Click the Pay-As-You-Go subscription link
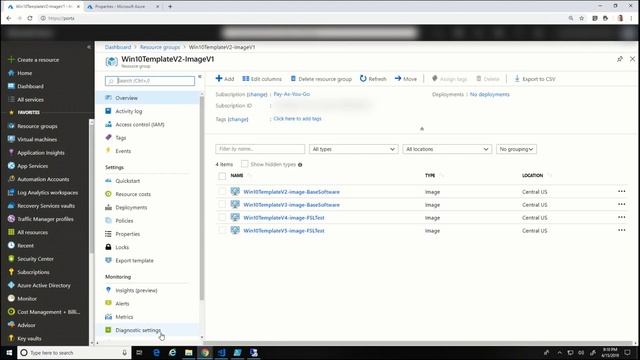The width and height of the screenshot is (640, 360). click(x=291, y=94)
